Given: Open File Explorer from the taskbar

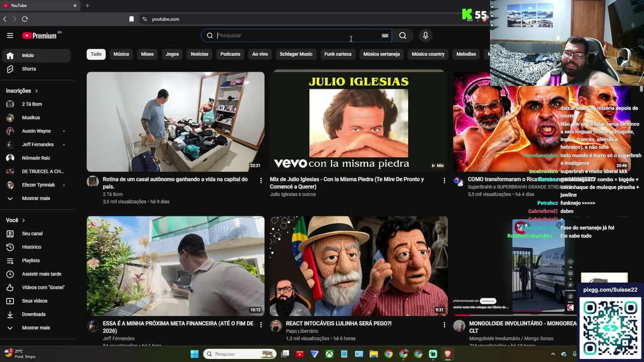Looking at the screenshot, I should point(373,354).
